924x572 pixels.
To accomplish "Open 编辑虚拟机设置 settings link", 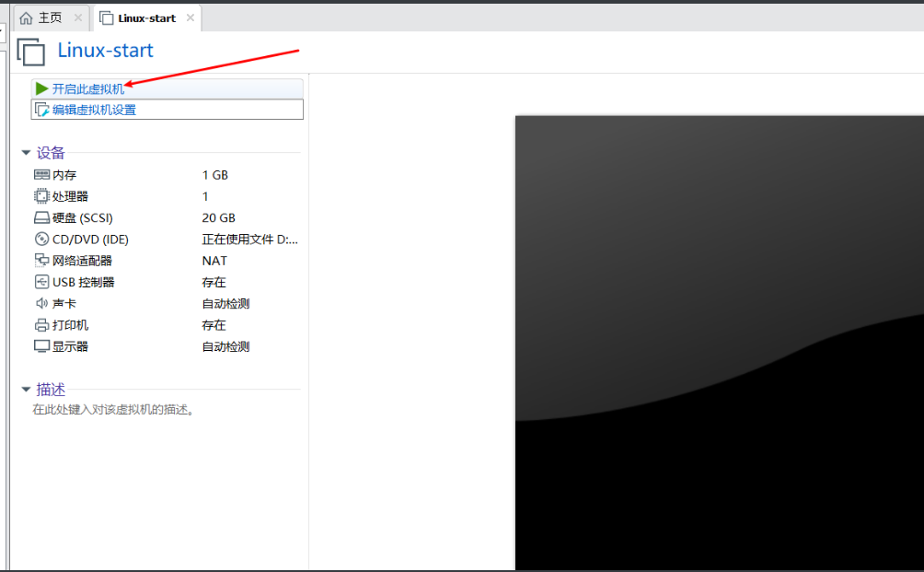I will coord(94,111).
